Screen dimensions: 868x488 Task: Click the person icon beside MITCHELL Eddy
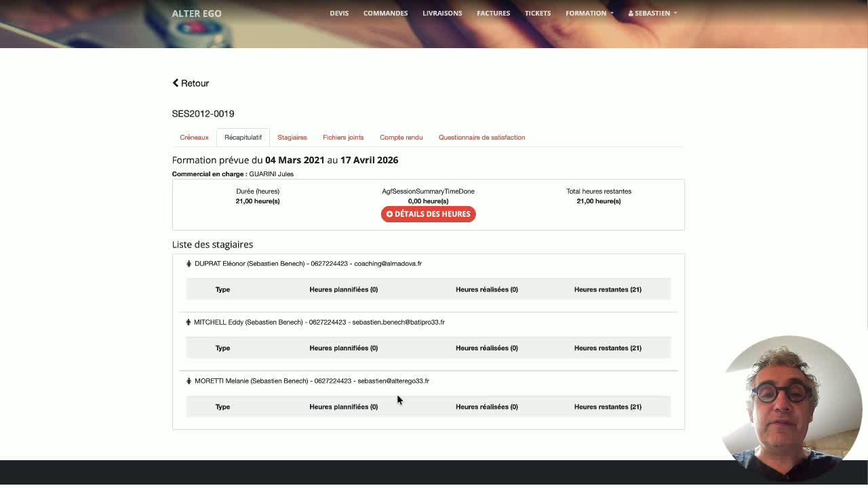click(x=189, y=323)
